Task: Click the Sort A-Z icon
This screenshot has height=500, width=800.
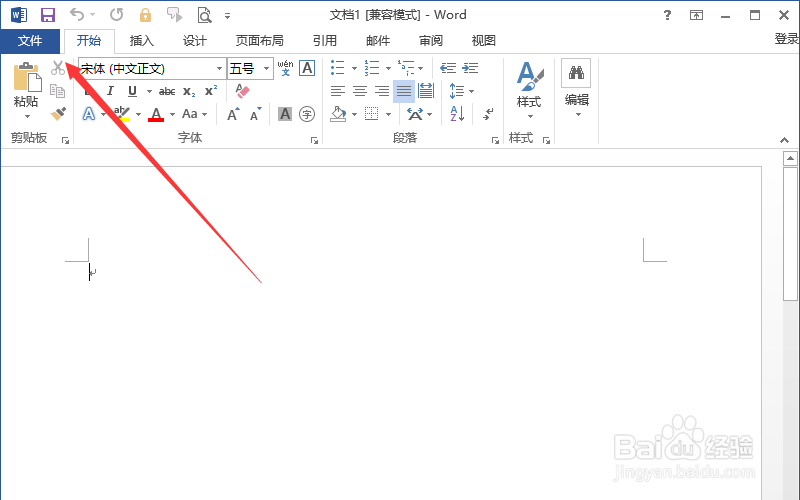Action: (x=457, y=113)
